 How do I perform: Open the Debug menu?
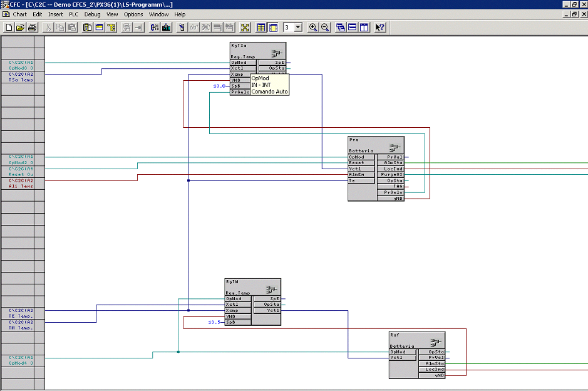click(92, 14)
